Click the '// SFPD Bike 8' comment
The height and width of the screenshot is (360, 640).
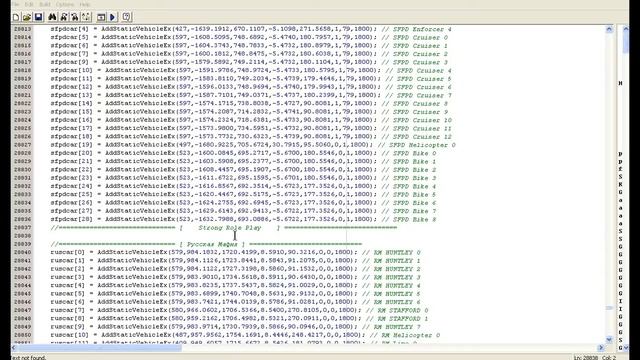coord(409,219)
